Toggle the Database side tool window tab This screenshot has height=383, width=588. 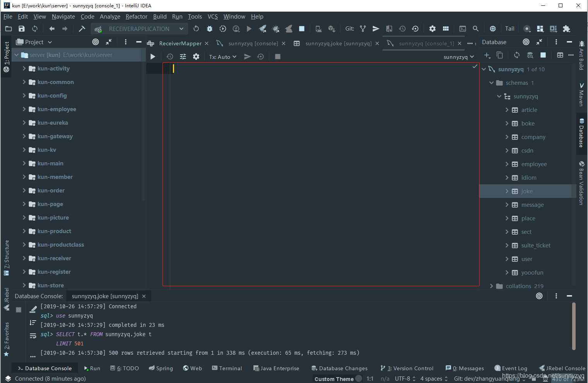point(581,133)
